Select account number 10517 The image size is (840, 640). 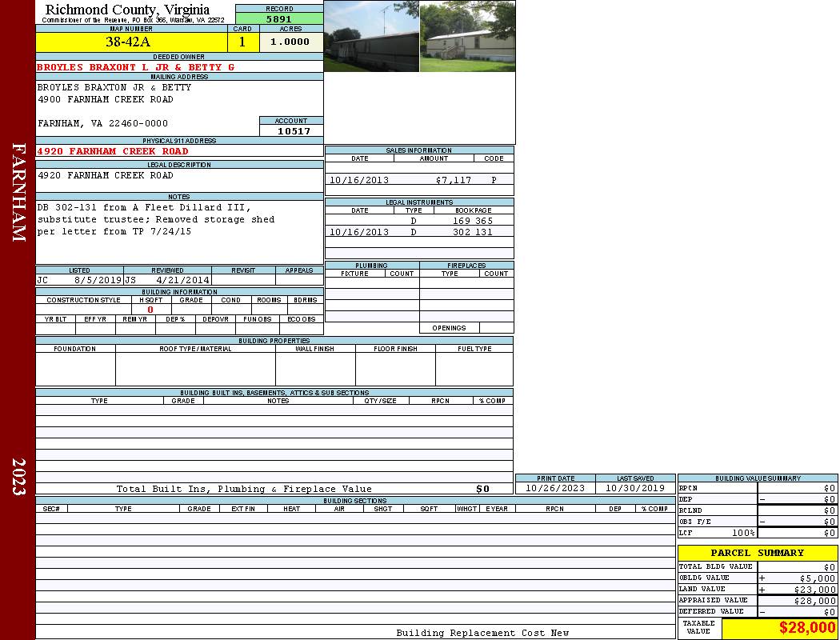click(x=293, y=130)
